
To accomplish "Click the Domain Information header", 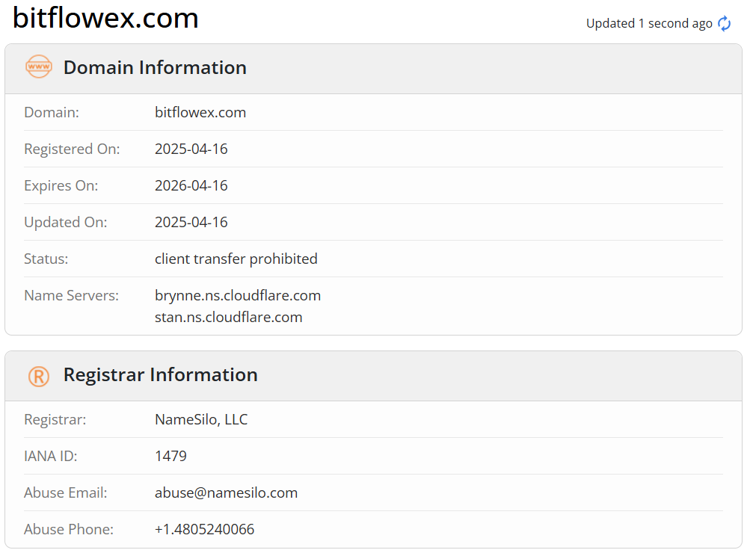I will pos(155,67).
